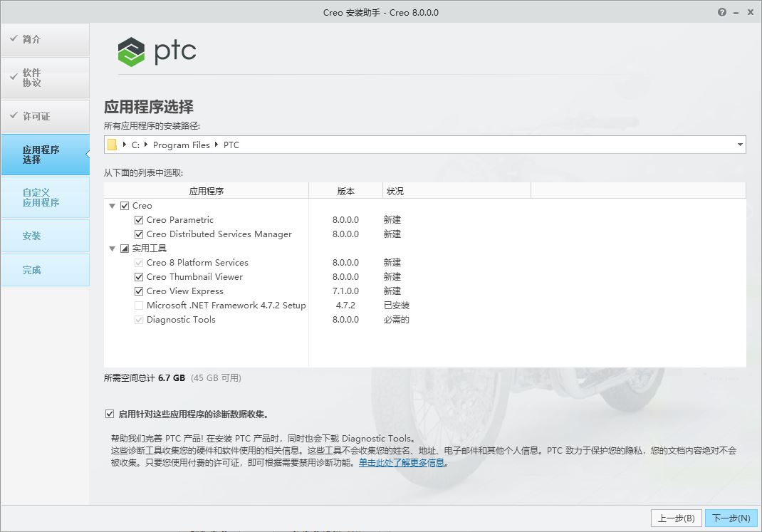Image resolution: width=762 pixels, height=532 pixels.
Task: Uncheck the Creo group checkbox
Action: pos(125,206)
